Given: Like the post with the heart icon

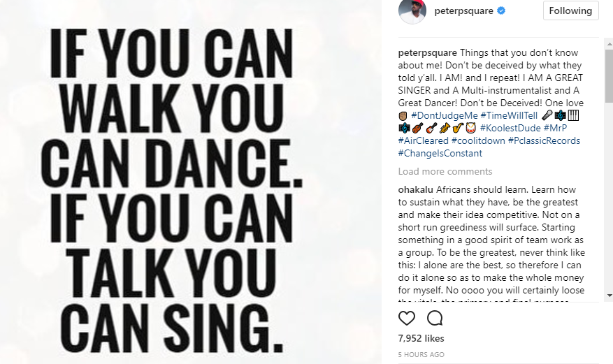Looking at the screenshot, I should point(407,319).
